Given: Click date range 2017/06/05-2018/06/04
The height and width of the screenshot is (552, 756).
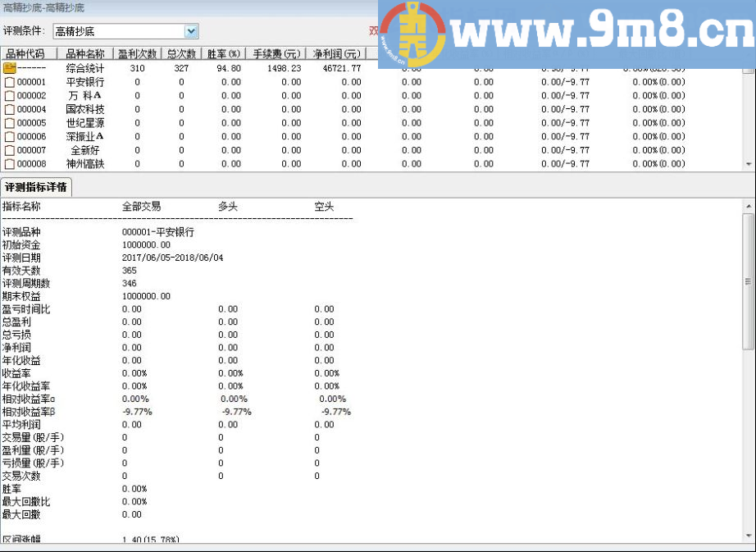Looking at the screenshot, I should point(173,258).
